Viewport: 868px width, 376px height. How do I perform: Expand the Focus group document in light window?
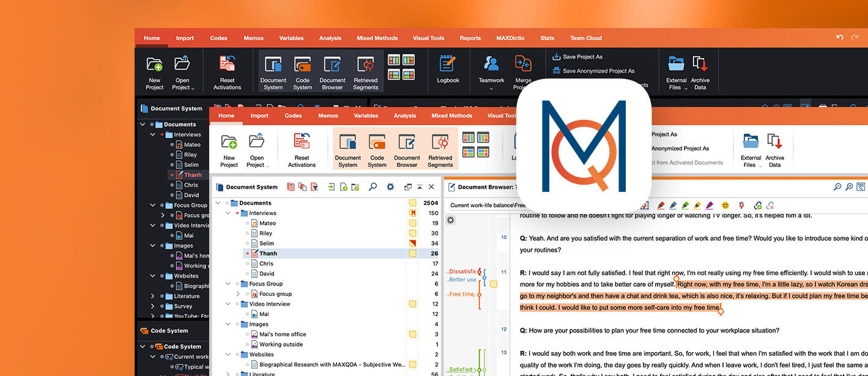pyautogui.click(x=238, y=294)
